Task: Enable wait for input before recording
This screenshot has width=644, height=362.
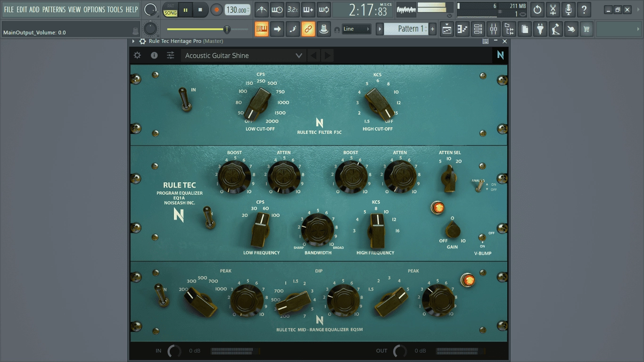Action: pos(277,9)
